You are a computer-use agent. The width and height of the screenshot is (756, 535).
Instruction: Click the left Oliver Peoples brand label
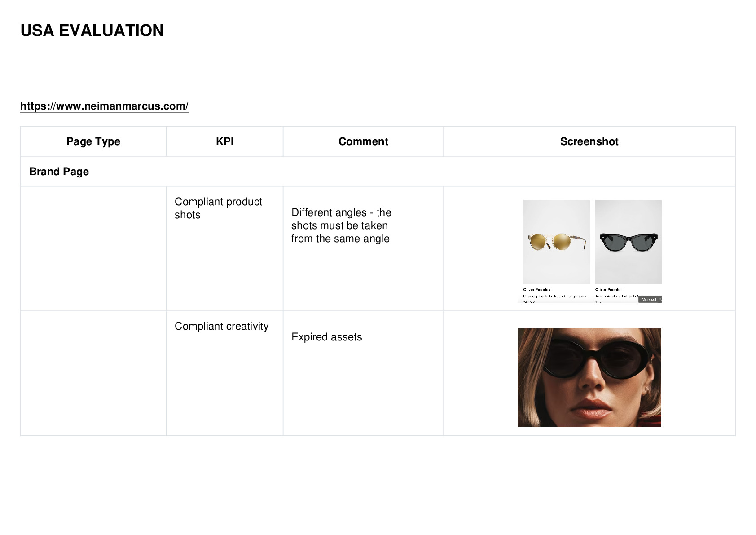click(536, 290)
